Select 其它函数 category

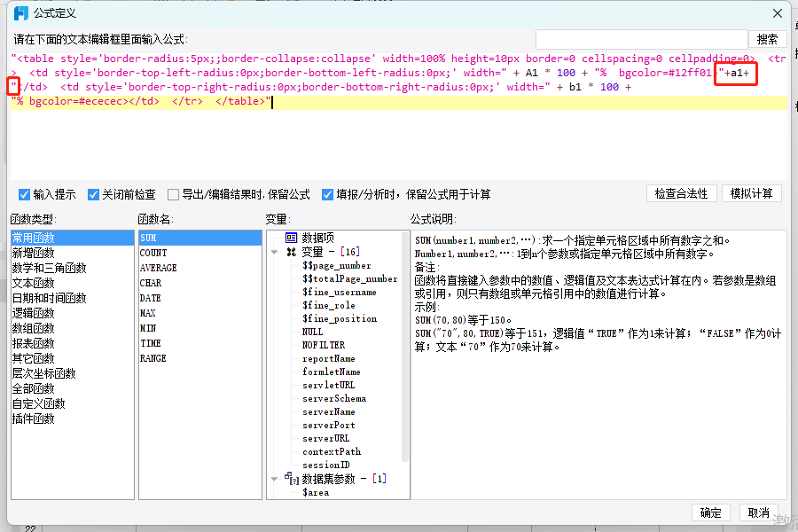point(73,358)
